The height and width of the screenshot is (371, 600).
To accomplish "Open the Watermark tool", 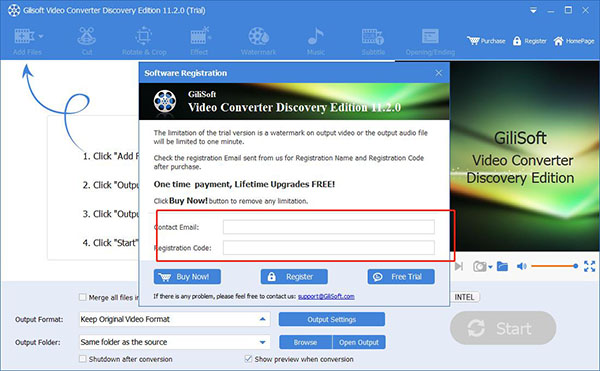I will 258,41.
